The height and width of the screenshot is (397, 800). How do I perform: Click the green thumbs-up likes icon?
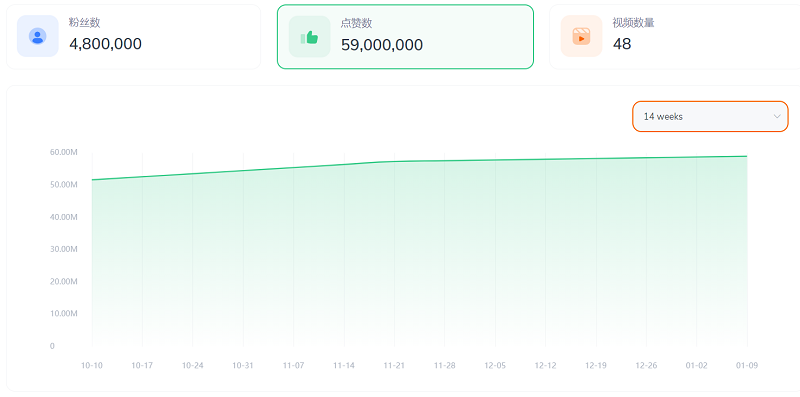click(310, 37)
